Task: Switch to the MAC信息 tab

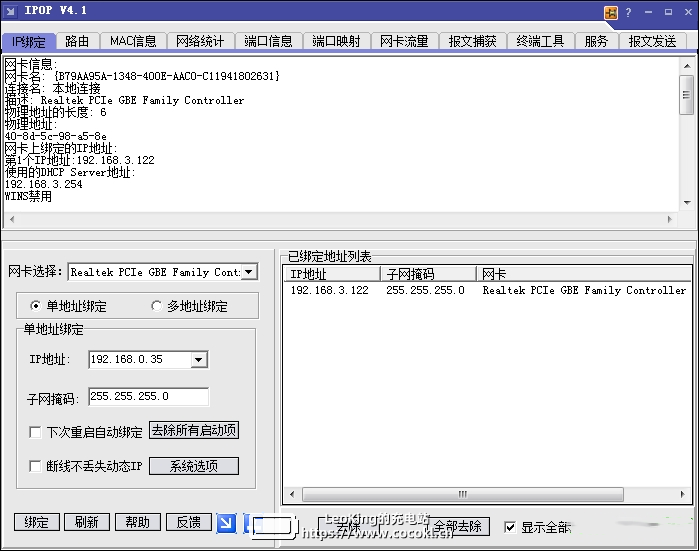Action: tap(133, 41)
